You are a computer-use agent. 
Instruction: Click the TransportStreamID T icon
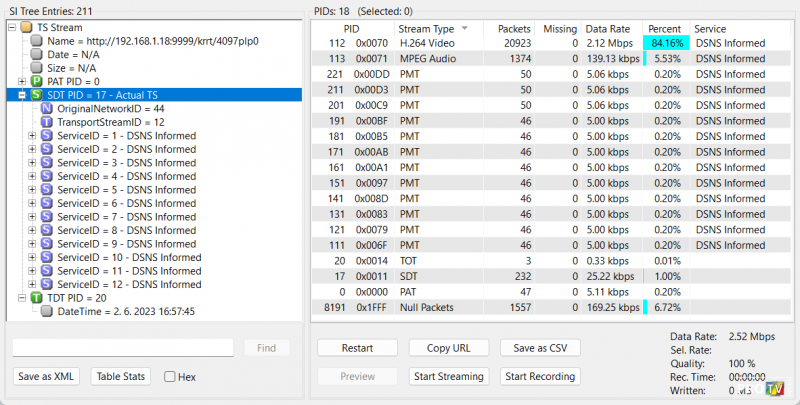47,122
